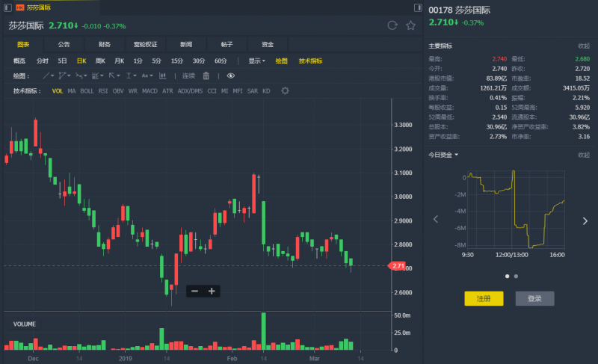
Task: Expand the measurement tool dropdown arrow
Action: pos(135,75)
